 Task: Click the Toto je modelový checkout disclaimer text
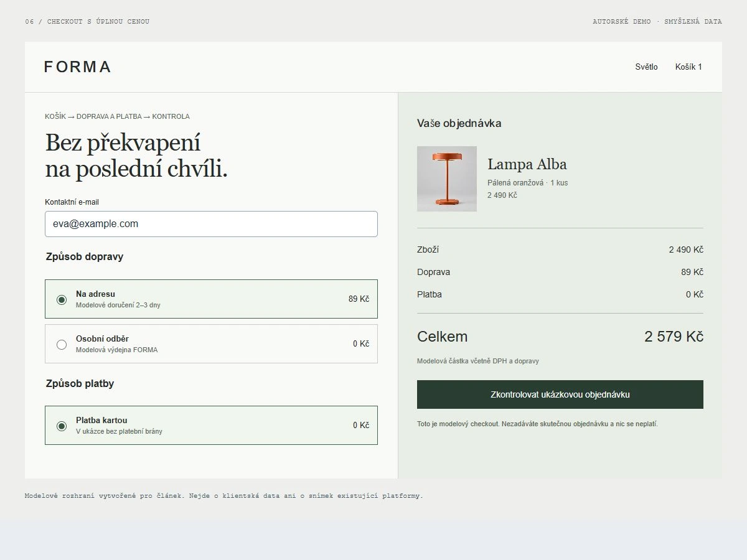coord(537,424)
